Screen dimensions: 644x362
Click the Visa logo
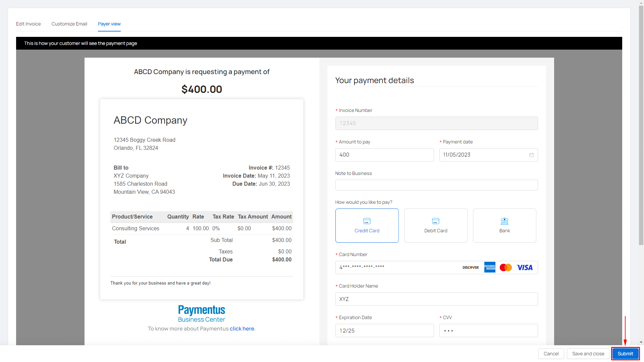(525, 267)
